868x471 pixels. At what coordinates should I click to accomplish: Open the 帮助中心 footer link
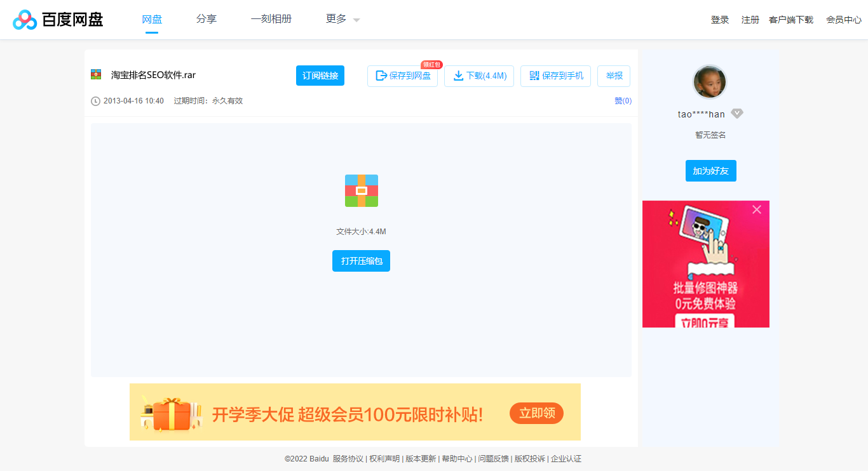[456, 458]
